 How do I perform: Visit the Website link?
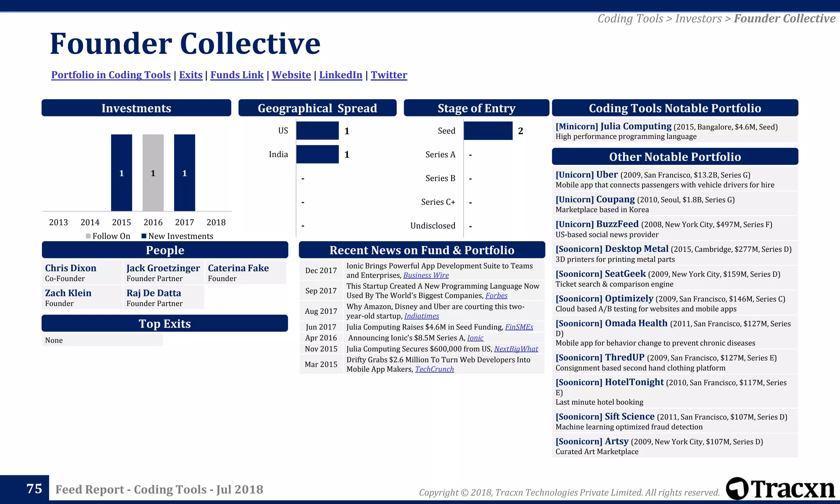(291, 75)
